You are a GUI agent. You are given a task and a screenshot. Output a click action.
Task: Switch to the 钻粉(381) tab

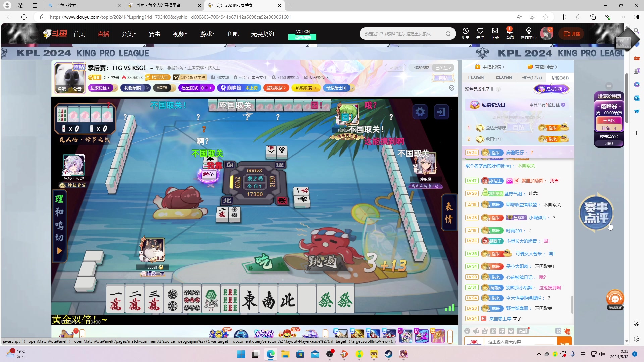point(560,78)
